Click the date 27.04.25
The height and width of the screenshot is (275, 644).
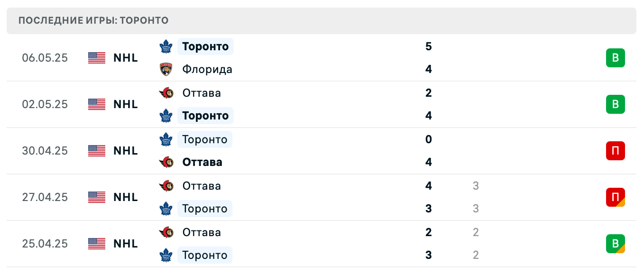tap(45, 197)
